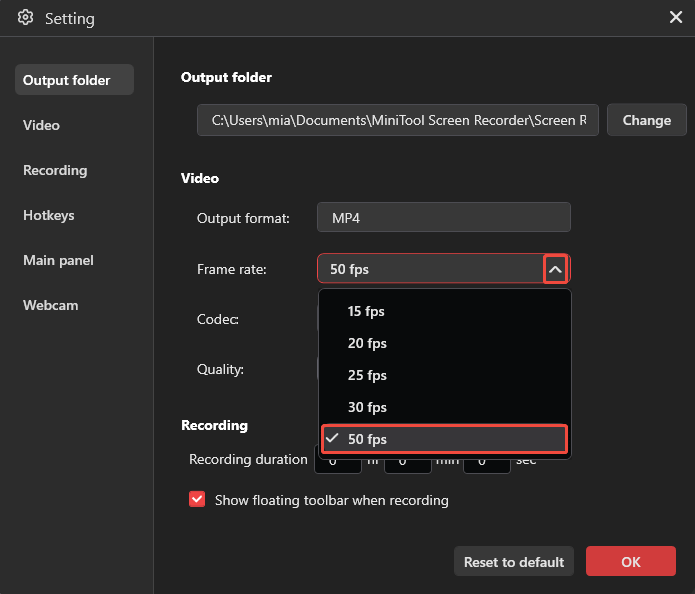Open the Webcam settings section
This screenshot has width=695, height=594.
click(51, 305)
